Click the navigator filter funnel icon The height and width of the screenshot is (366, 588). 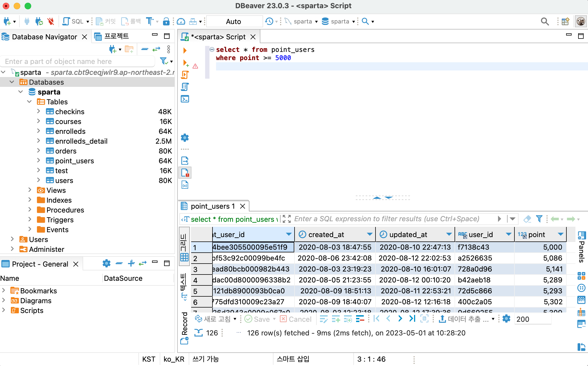click(164, 61)
